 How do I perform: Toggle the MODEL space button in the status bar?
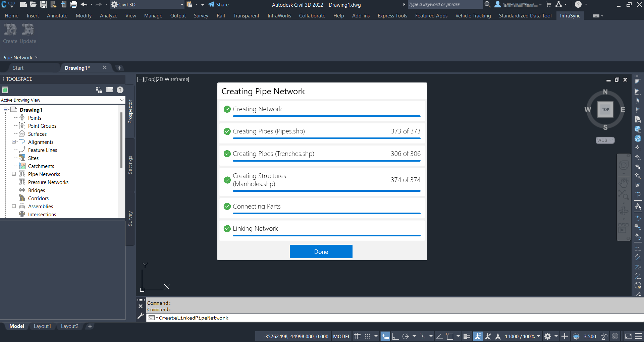click(341, 336)
